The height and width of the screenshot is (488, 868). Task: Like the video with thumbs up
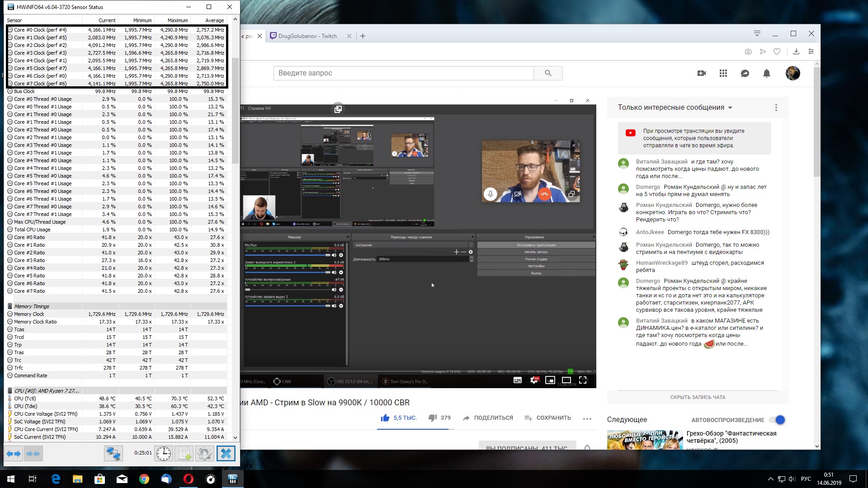pos(385,418)
